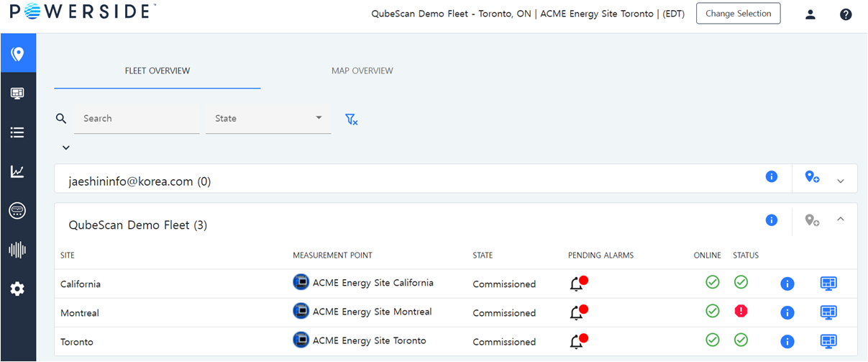
Task: Select ACME Energy Site Toronto measurement point
Action: point(370,340)
